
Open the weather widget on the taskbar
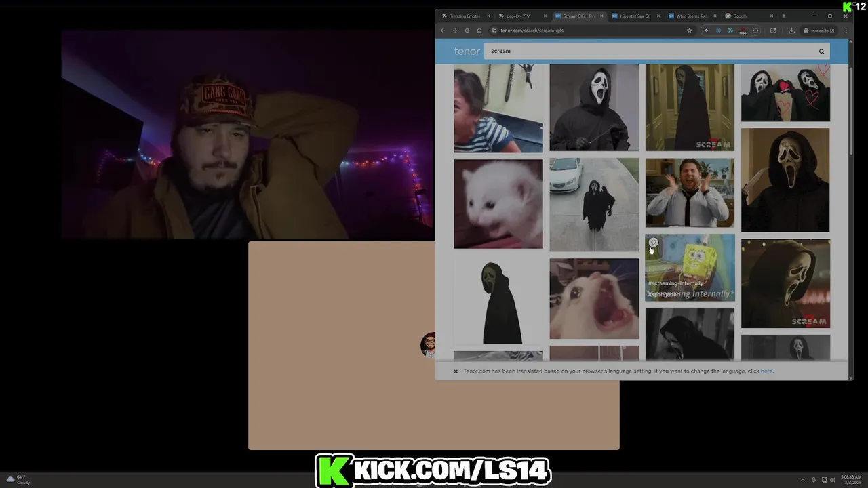coord(18,479)
